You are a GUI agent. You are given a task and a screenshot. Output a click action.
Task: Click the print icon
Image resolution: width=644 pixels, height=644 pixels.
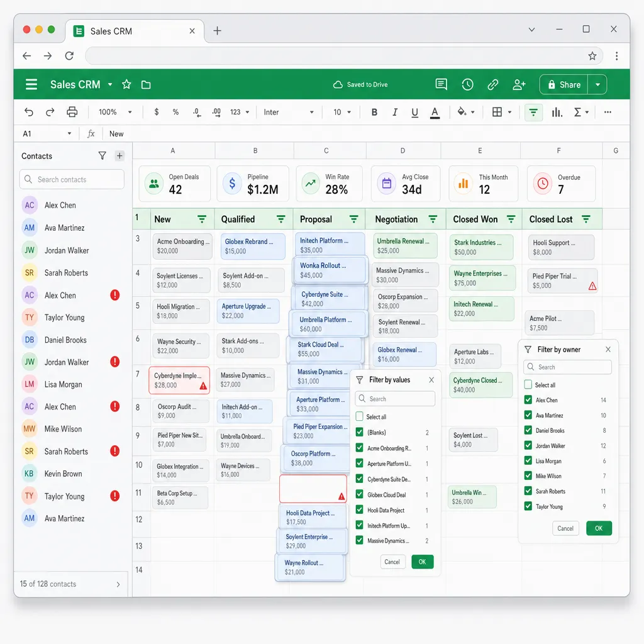coord(72,112)
